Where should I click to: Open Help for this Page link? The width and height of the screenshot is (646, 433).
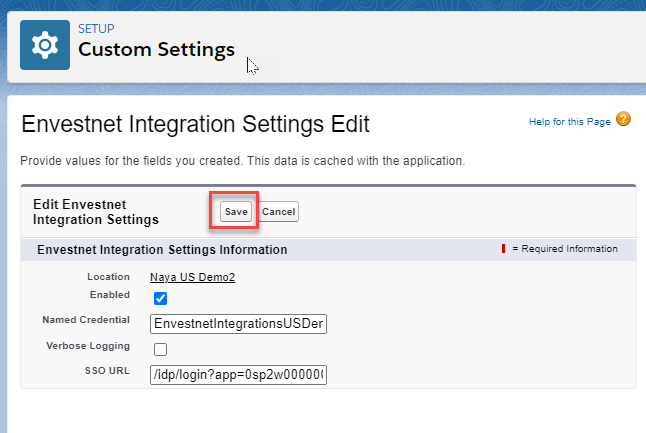click(569, 122)
